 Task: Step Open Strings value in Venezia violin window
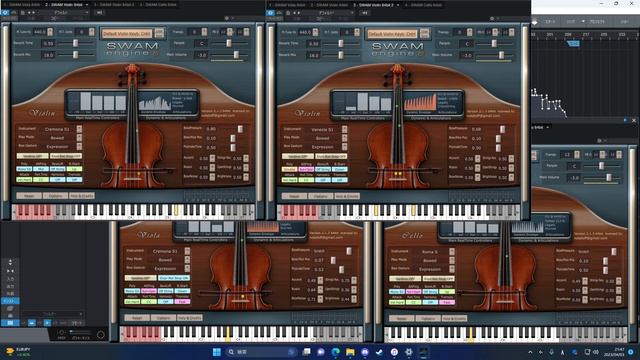[x=511, y=168]
